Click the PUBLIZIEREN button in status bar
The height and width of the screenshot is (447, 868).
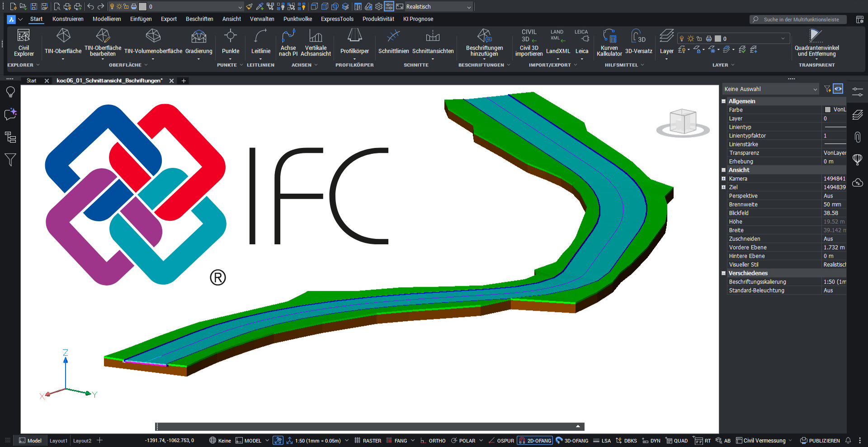click(820, 441)
